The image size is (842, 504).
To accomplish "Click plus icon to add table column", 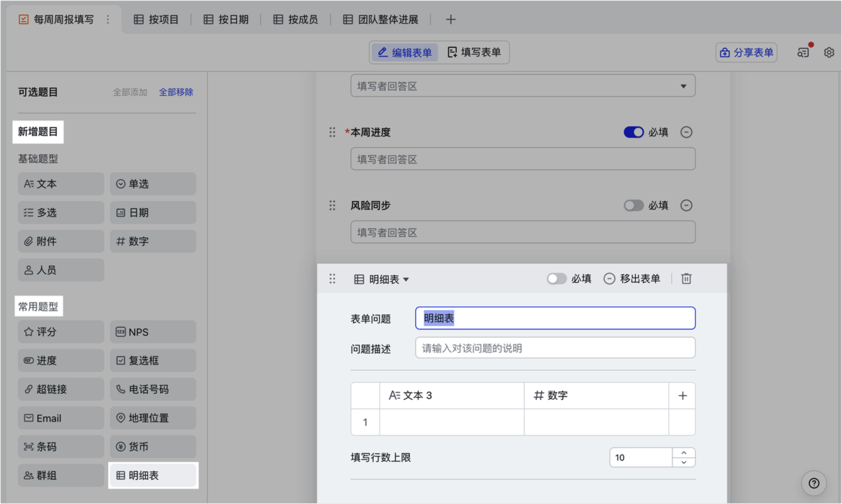I will pyautogui.click(x=682, y=396).
